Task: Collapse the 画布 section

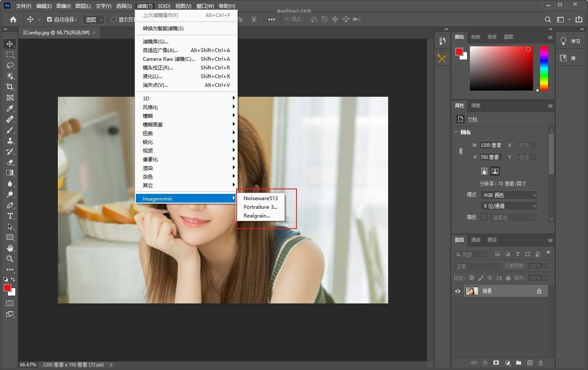Action: click(456, 132)
